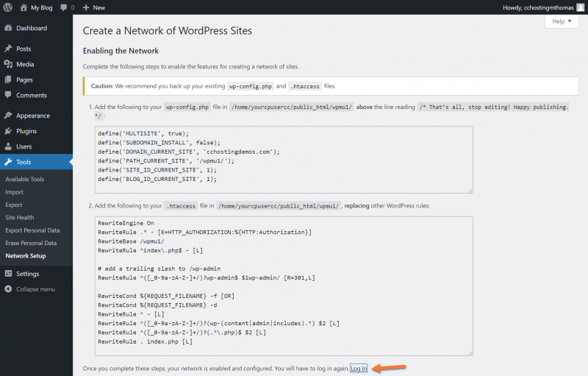Open Export Personal Data submenu item

tap(32, 230)
